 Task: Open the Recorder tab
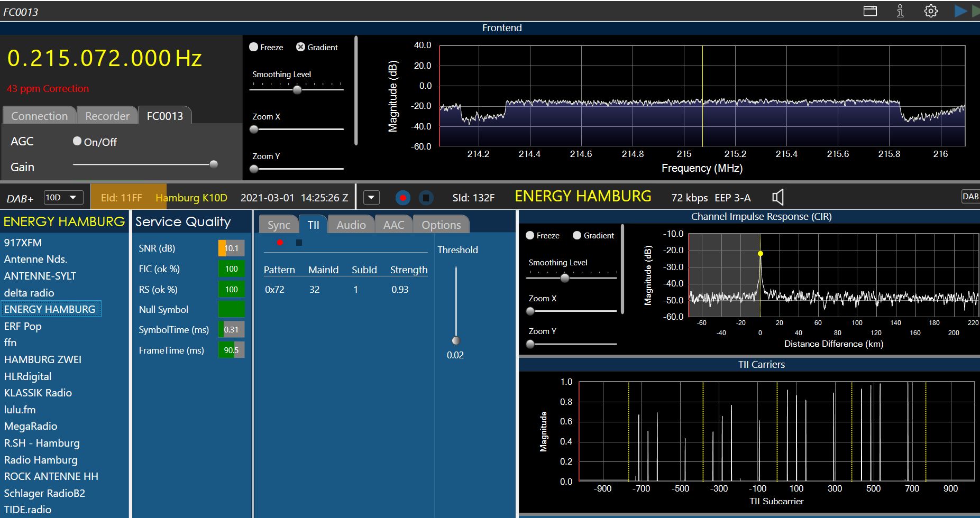(x=107, y=116)
